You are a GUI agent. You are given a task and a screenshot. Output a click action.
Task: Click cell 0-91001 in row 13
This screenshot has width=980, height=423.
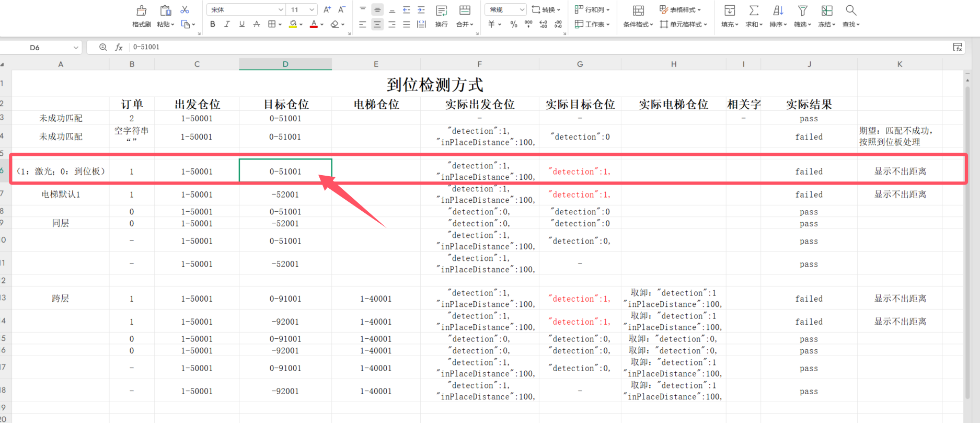click(285, 299)
